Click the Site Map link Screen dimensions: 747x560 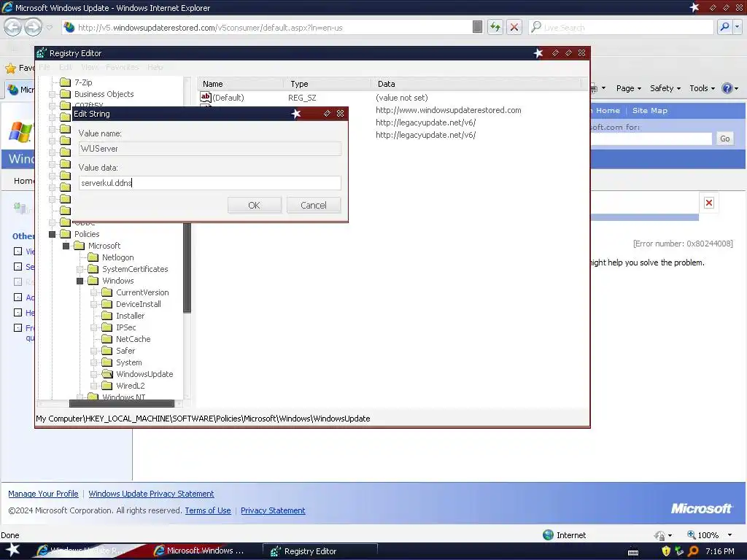pyautogui.click(x=650, y=111)
